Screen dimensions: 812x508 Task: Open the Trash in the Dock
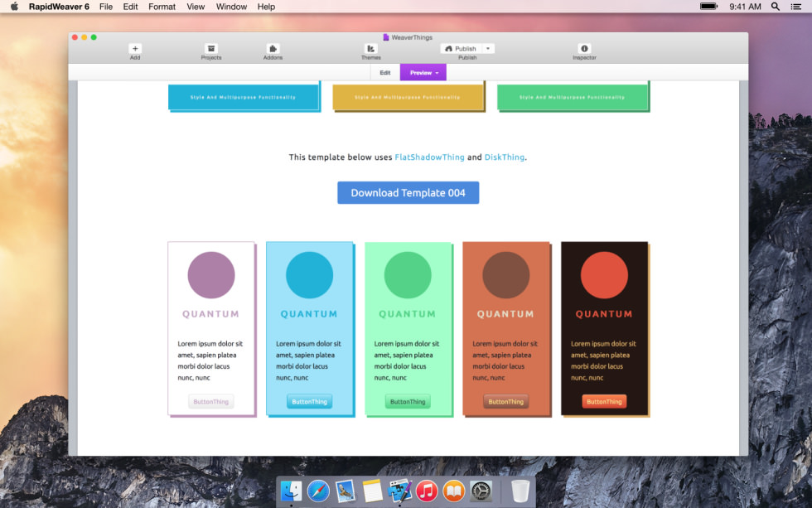pos(520,491)
